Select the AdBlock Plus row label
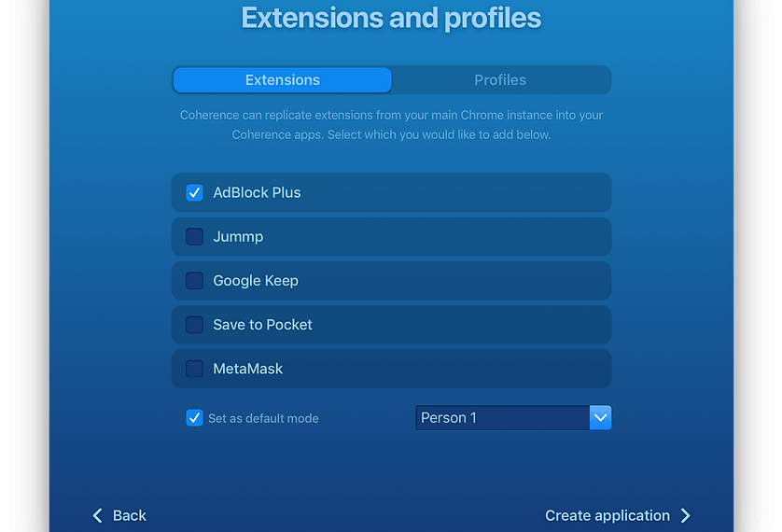Screen dimensions: 782x532 coord(257,192)
